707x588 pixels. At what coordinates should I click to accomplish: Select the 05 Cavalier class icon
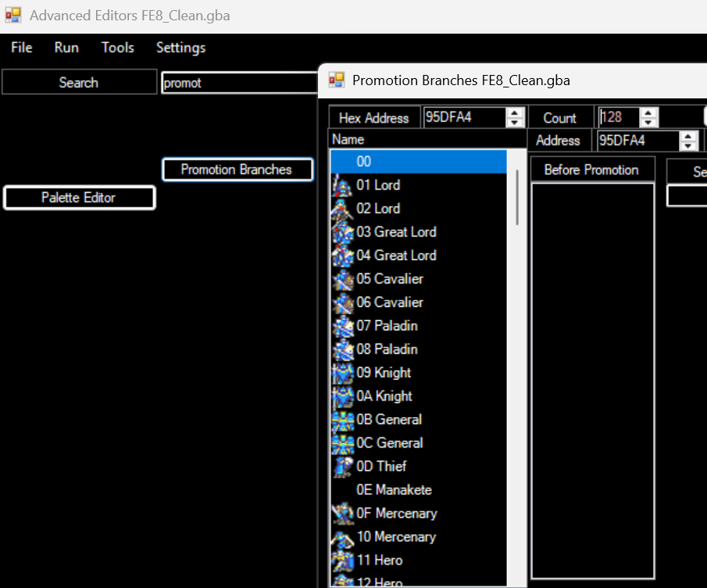click(x=343, y=279)
